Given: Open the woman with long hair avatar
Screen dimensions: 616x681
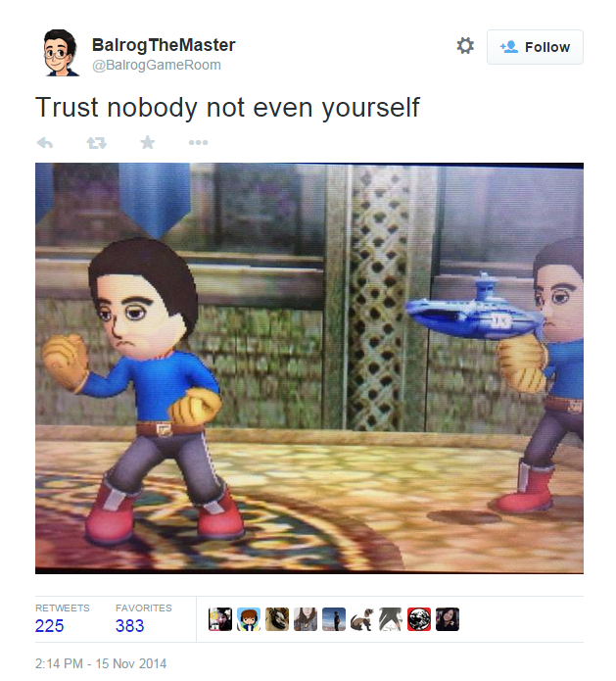Looking at the screenshot, I should tap(306, 619).
